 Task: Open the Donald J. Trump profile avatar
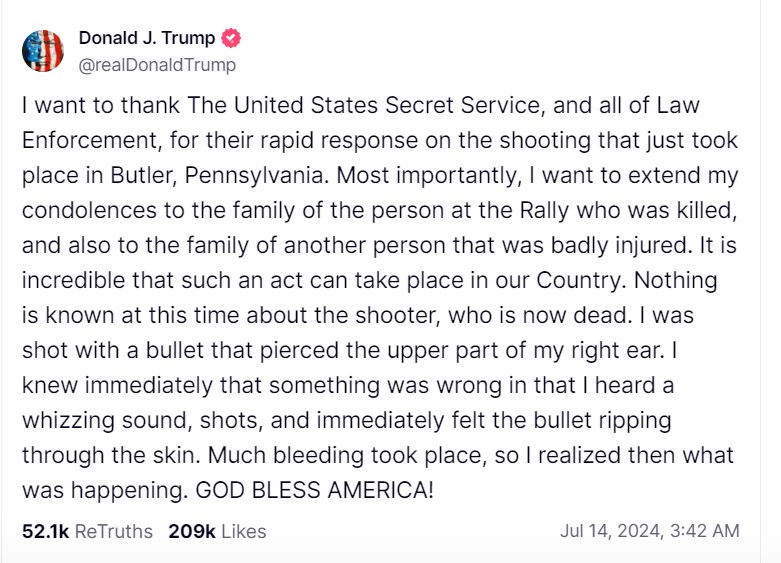pyautogui.click(x=43, y=51)
